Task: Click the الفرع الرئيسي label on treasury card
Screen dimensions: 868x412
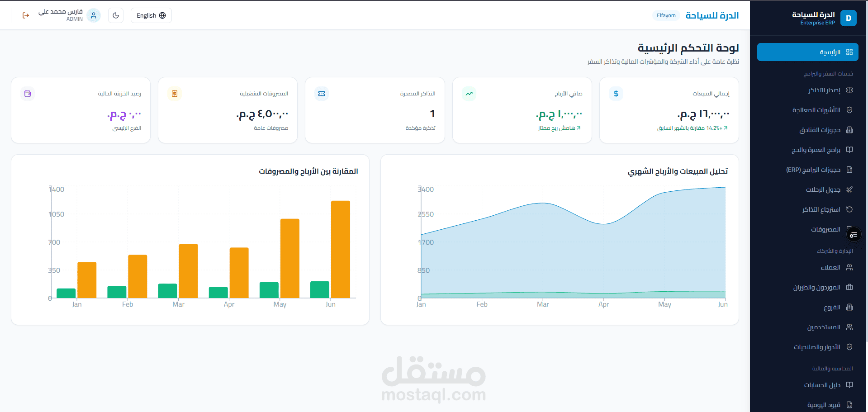Action: point(127,128)
